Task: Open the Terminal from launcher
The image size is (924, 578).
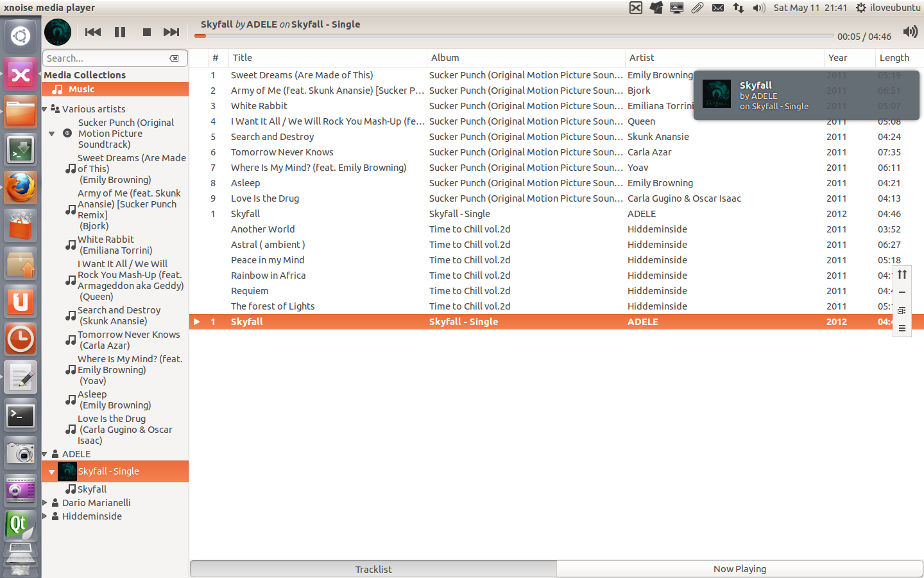Action: 21,416
